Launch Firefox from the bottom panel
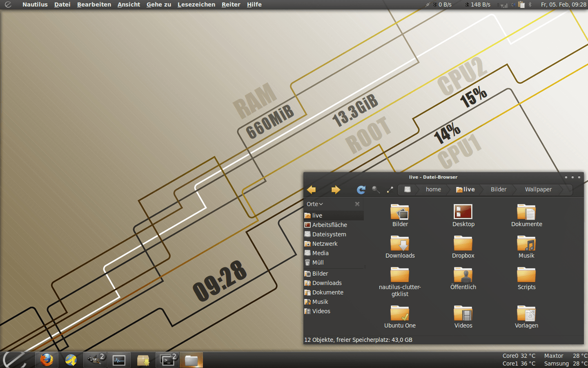Image resolution: width=588 pixels, height=368 pixels. [47, 360]
